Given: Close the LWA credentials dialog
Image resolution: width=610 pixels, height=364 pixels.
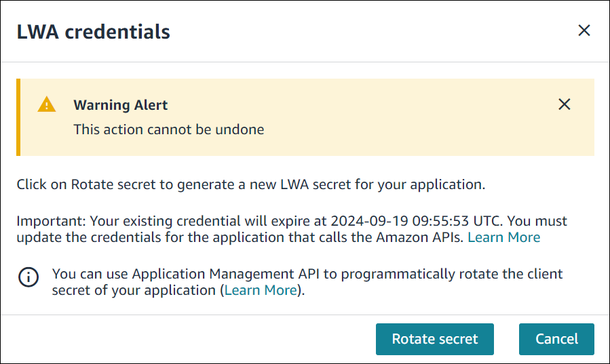Looking at the screenshot, I should [584, 31].
